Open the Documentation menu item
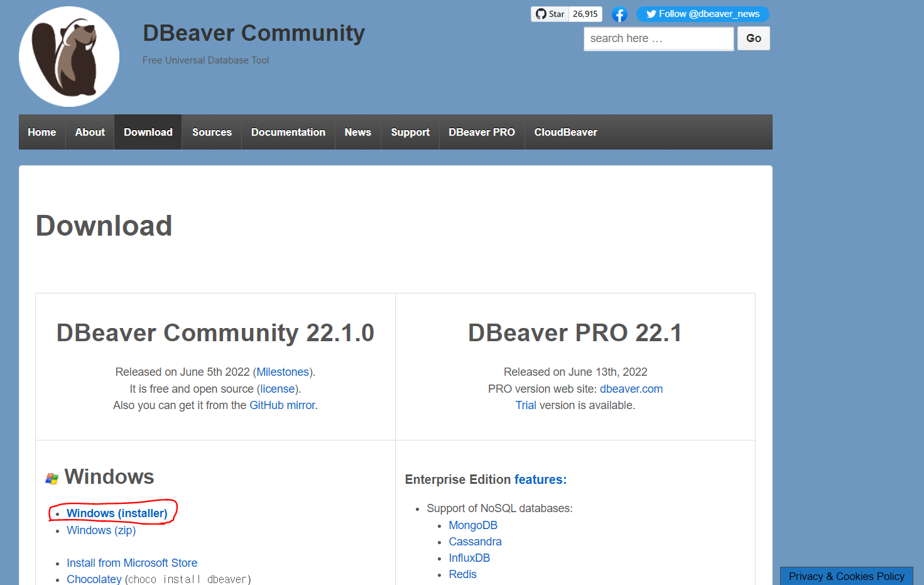Image resolution: width=924 pixels, height=585 pixels. point(288,132)
